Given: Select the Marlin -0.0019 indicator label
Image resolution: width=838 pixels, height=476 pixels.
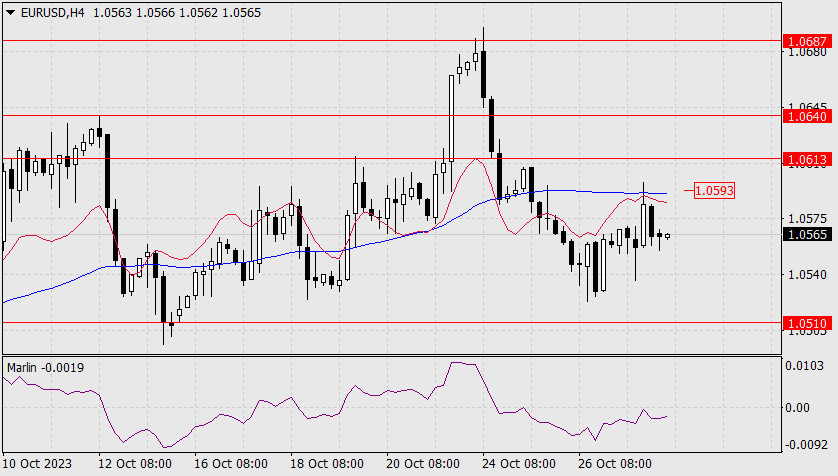Looking at the screenshot, I should click(45, 368).
